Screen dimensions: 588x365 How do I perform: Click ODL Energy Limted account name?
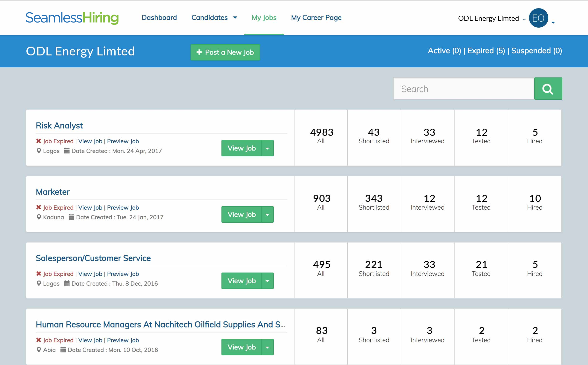488,18
